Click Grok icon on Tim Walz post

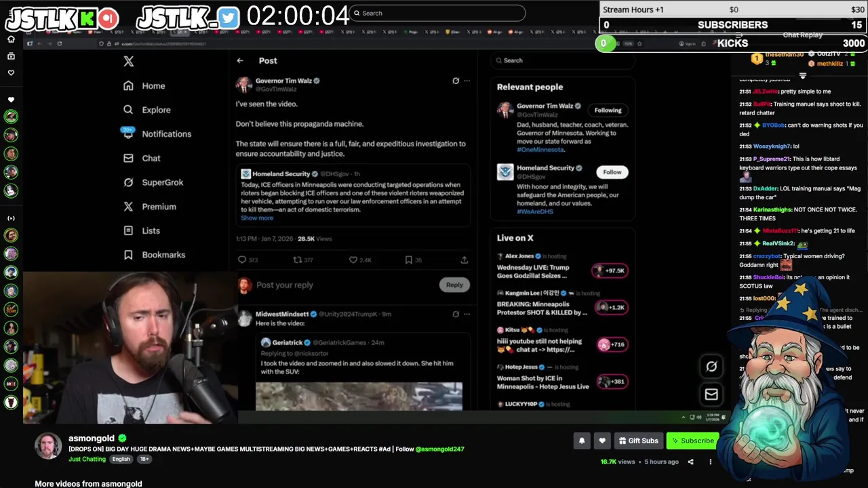(456, 81)
